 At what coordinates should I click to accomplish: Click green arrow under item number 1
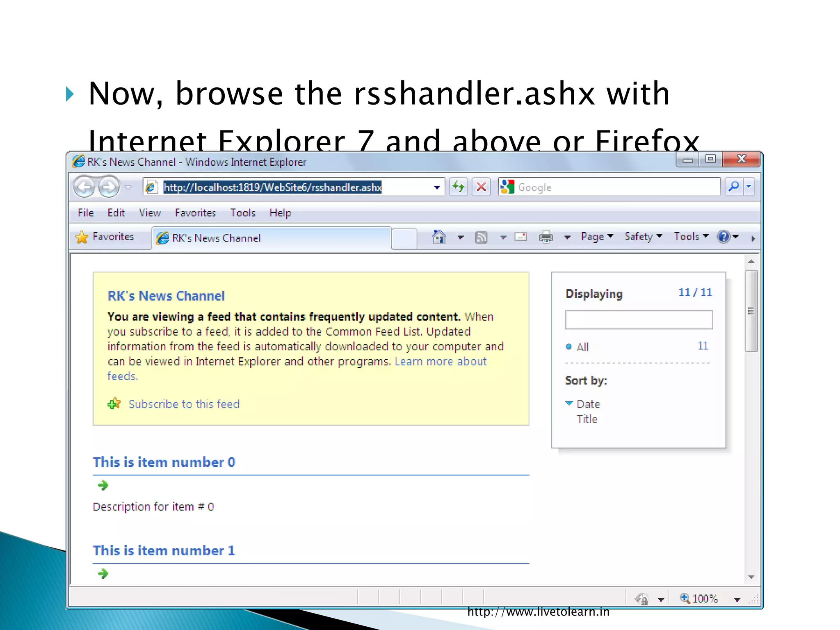coord(103,573)
